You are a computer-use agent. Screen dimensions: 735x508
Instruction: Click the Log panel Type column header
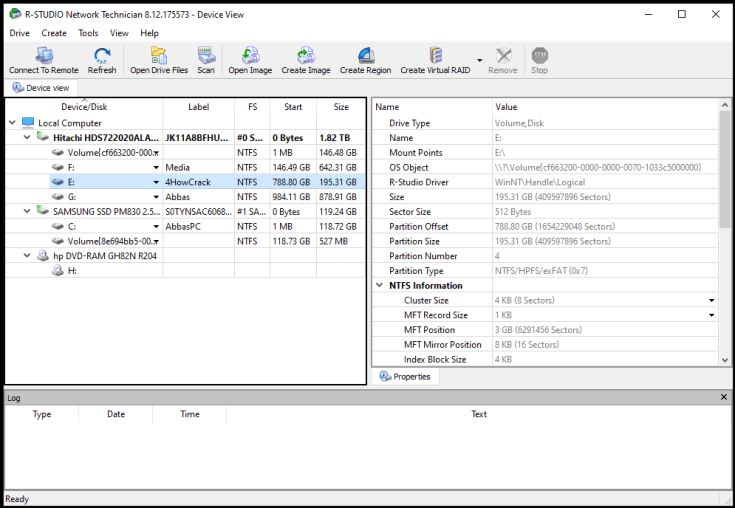42,414
